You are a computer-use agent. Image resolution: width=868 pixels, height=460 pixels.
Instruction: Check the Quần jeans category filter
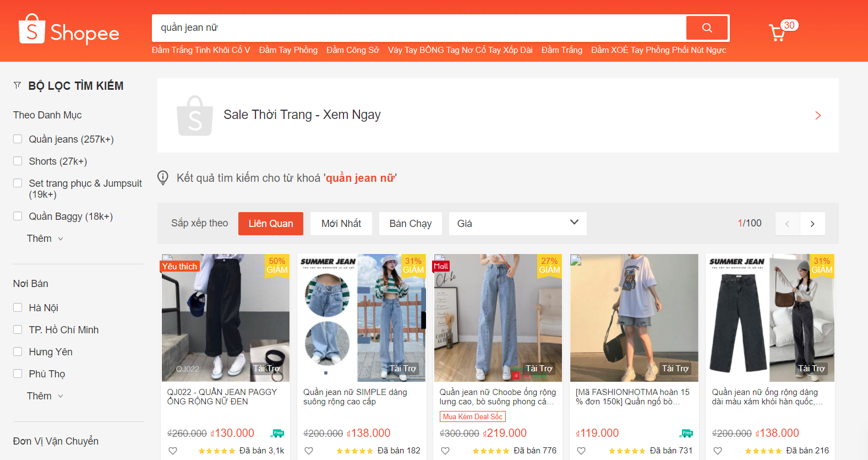click(18, 139)
